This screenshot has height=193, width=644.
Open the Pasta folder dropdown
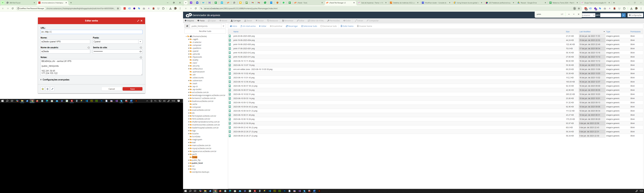[x=140, y=42]
